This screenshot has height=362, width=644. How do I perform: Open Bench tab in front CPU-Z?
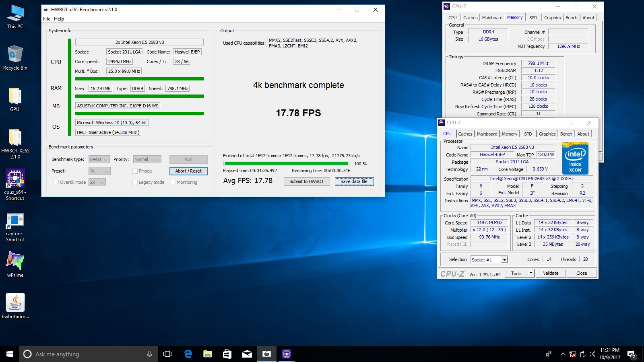pyautogui.click(x=566, y=134)
